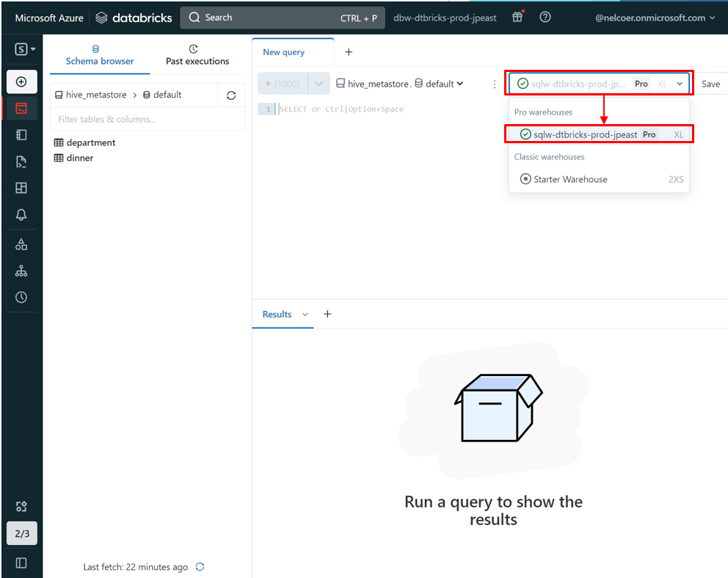The height and width of the screenshot is (578, 728).
Task: Click hive_metastore in the schema breadcrumb
Action: click(x=91, y=95)
